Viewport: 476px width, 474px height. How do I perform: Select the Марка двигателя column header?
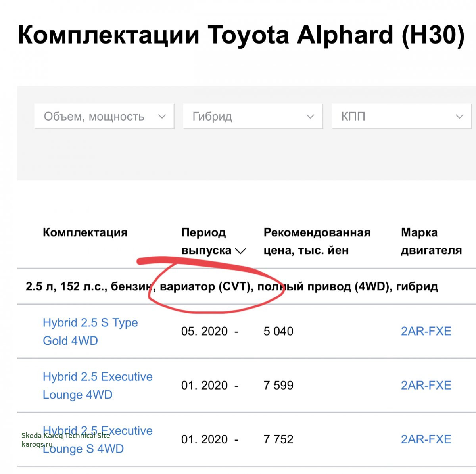[431, 241]
